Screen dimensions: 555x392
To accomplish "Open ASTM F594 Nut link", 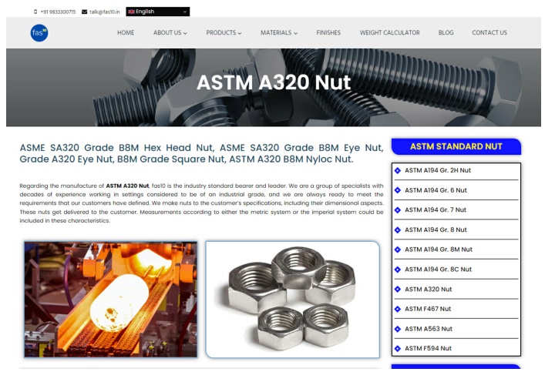I will coord(429,349).
